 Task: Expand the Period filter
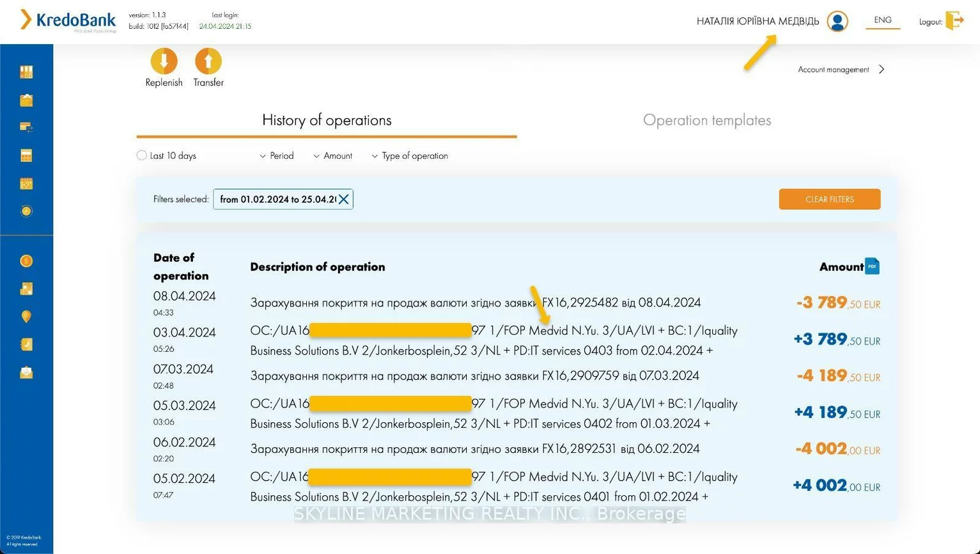(x=277, y=155)
